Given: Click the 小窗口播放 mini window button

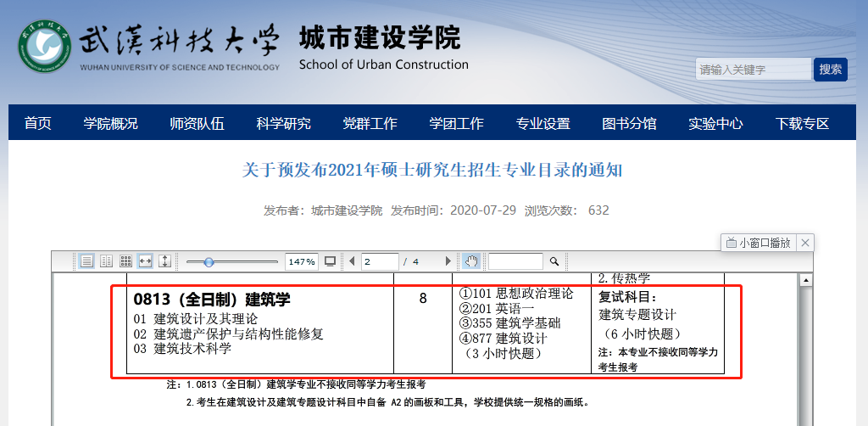Looking at the screenshot, I should (759, 243).
